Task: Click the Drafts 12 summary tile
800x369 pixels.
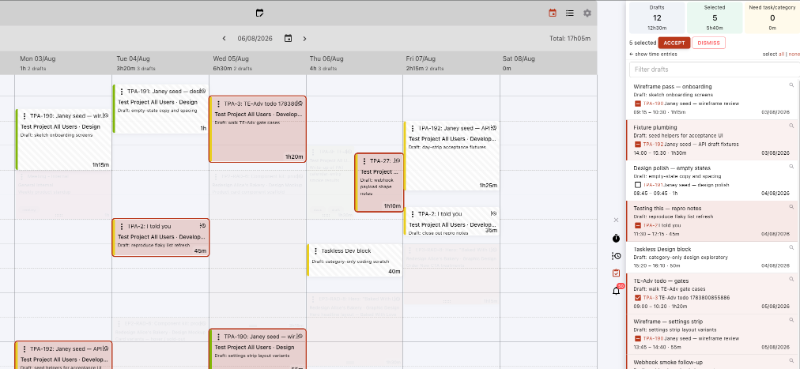Action: [657, 17]
